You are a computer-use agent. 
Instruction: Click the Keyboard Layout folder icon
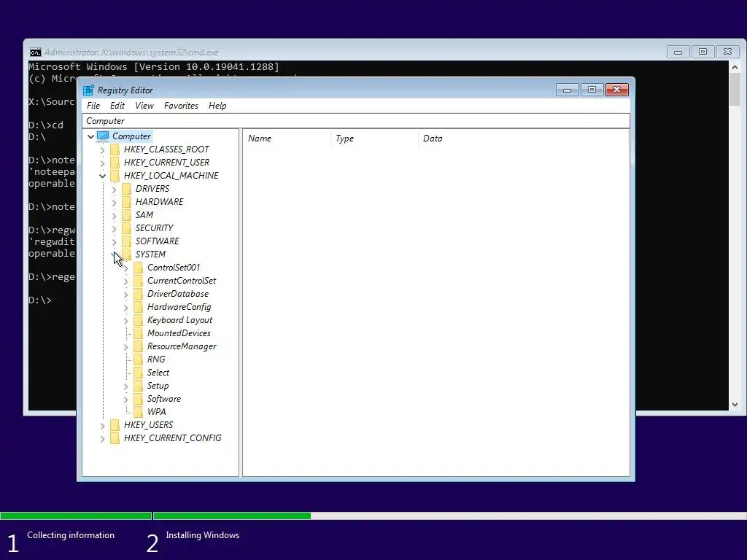[138, 320]
